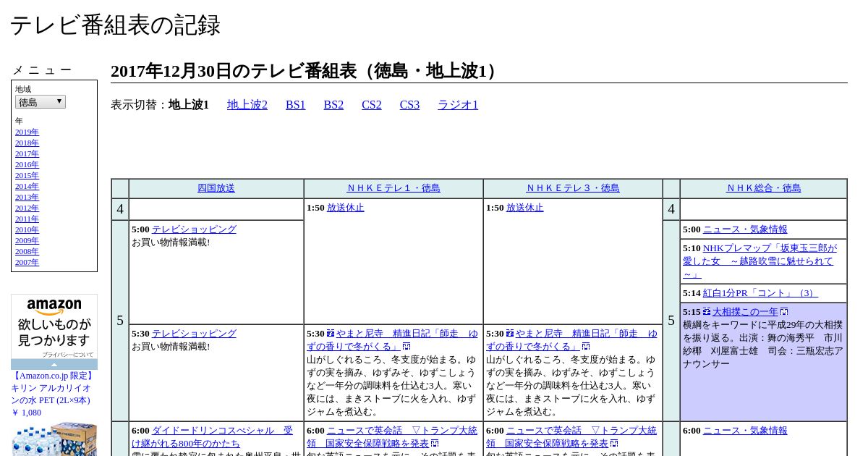Click the water bottle product image

54,439
